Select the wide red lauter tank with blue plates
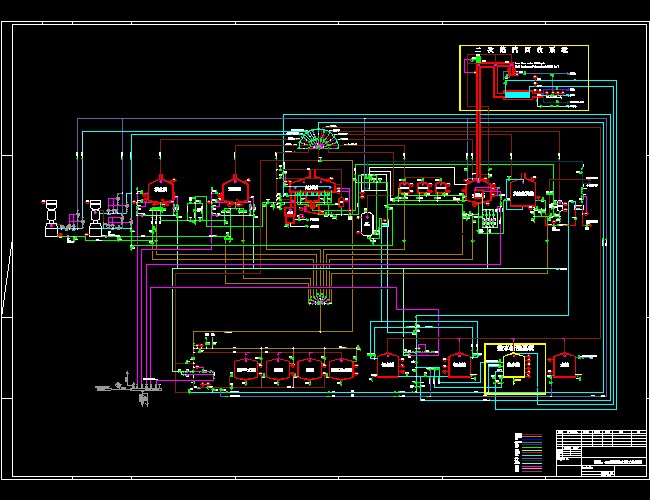The width and height of the screenshot is (650, 500). [x=311, y=186]
